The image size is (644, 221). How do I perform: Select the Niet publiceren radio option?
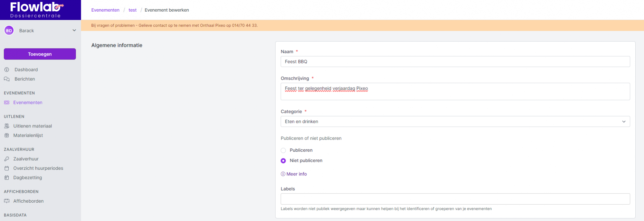point(283,161)
